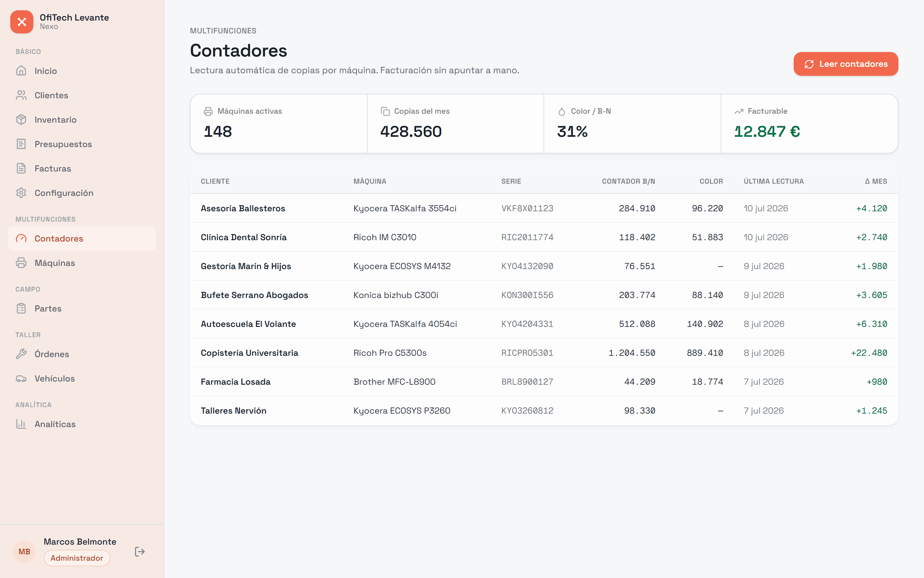924x578 pixels.
Task: Click serial VKF8X01123
Action: (527, 208)
